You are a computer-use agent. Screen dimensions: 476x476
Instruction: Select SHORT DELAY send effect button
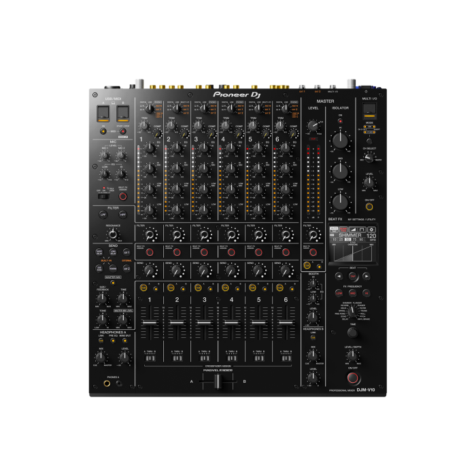(99, 252)
